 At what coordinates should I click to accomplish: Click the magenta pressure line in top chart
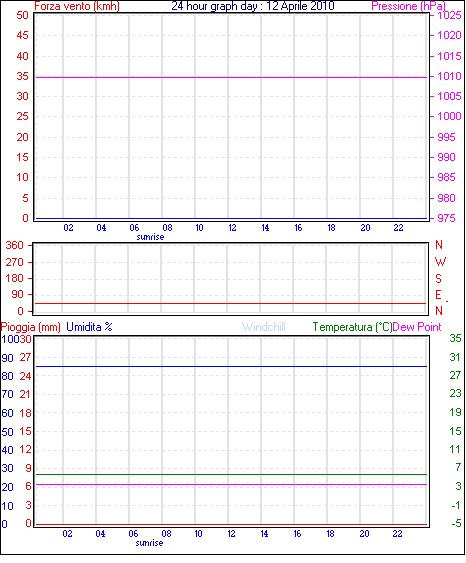(231, 77)
